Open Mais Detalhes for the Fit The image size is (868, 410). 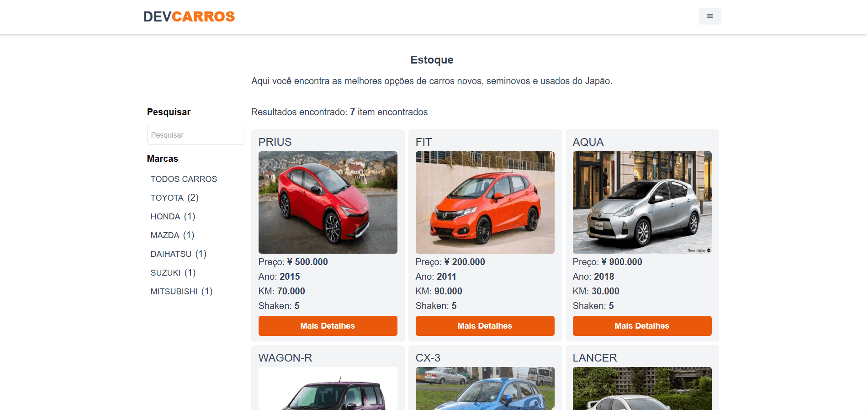click(485, 326)
